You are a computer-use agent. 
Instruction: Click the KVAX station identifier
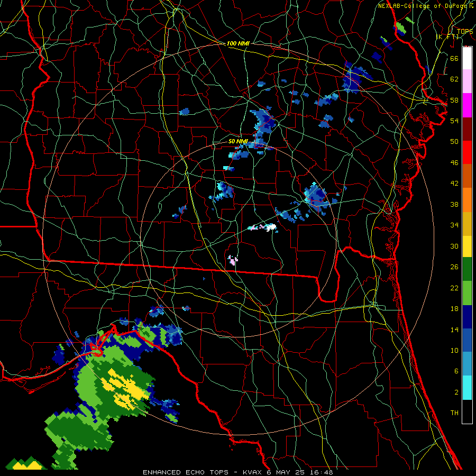coord(253,472)
